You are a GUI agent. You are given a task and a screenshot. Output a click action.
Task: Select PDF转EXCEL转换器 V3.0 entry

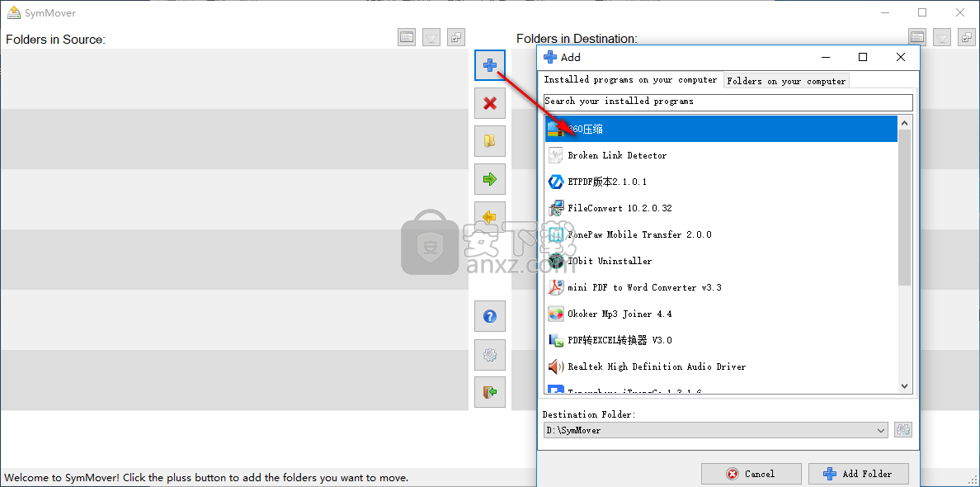point(721,340)
